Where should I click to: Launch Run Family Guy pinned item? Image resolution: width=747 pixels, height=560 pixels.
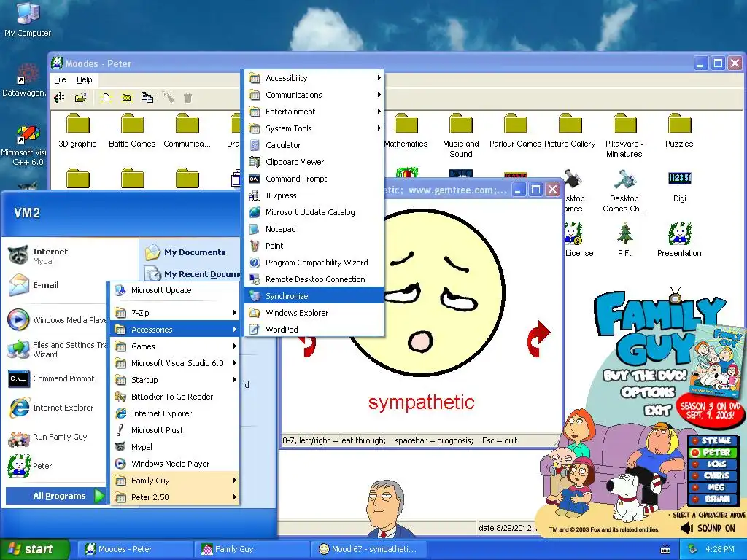(x=56, y=437)
